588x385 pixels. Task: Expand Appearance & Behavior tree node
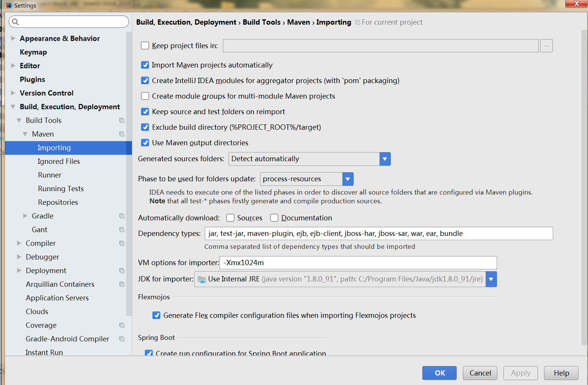pos(13,38)
